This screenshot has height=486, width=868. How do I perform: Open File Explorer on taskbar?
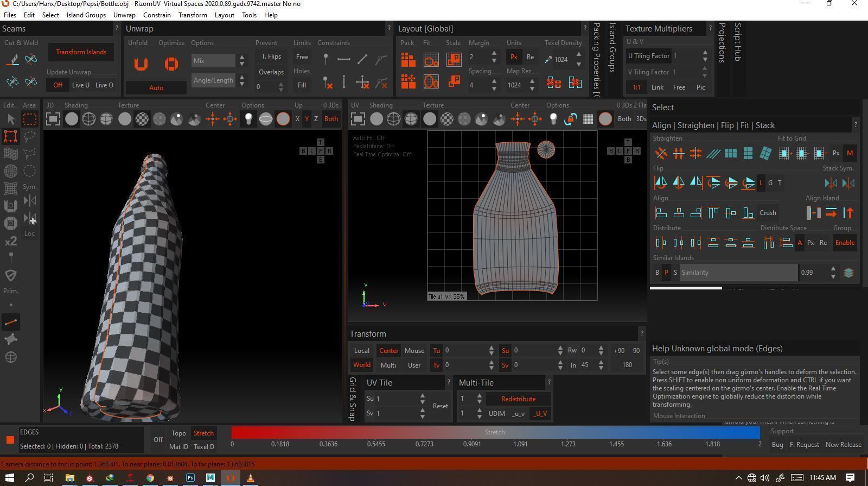point(69,478)
